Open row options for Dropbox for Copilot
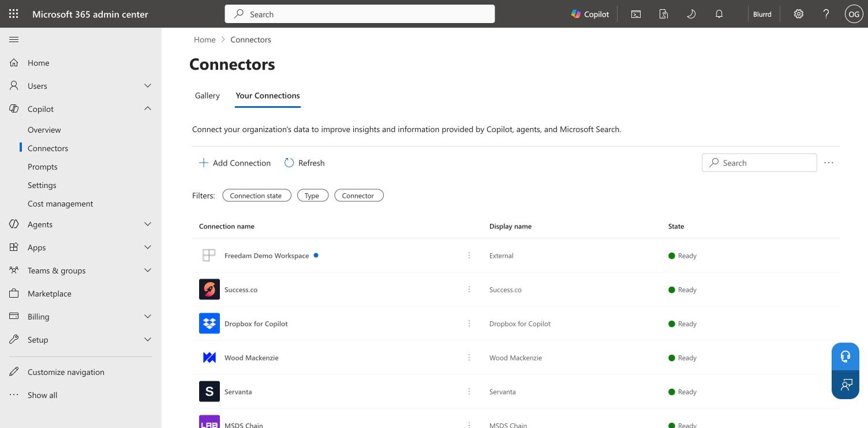The image size is (868, 428). tap(469, 323)
